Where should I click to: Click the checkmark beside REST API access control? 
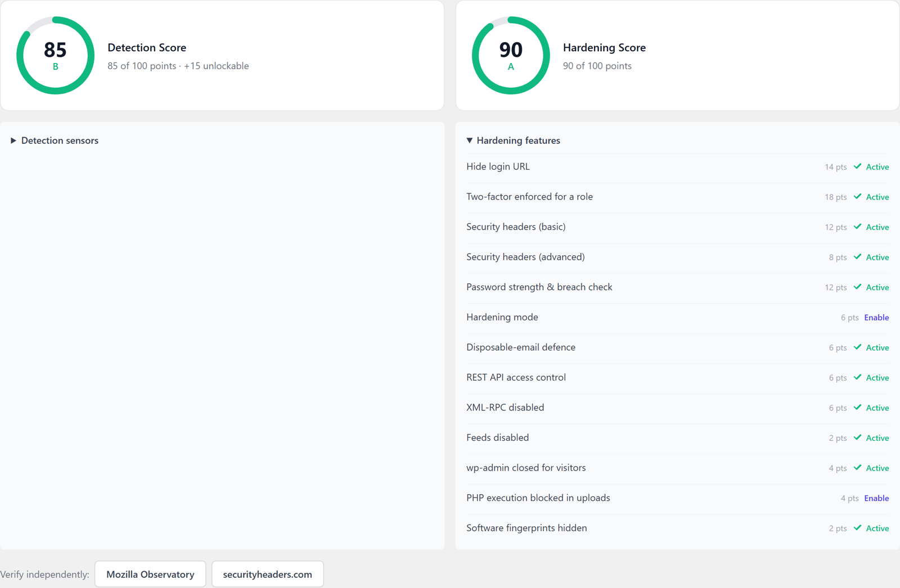pyautogui.click(x=857, y=377)
